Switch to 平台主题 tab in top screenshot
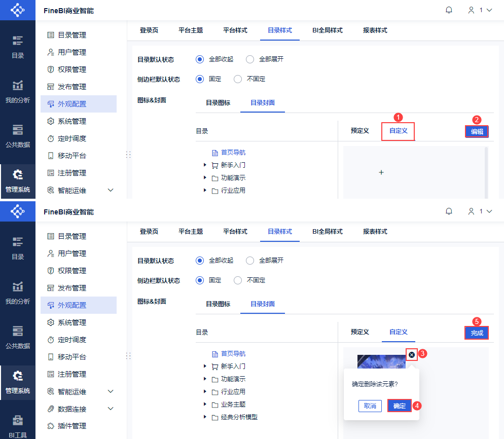 [x=191, y=30]
